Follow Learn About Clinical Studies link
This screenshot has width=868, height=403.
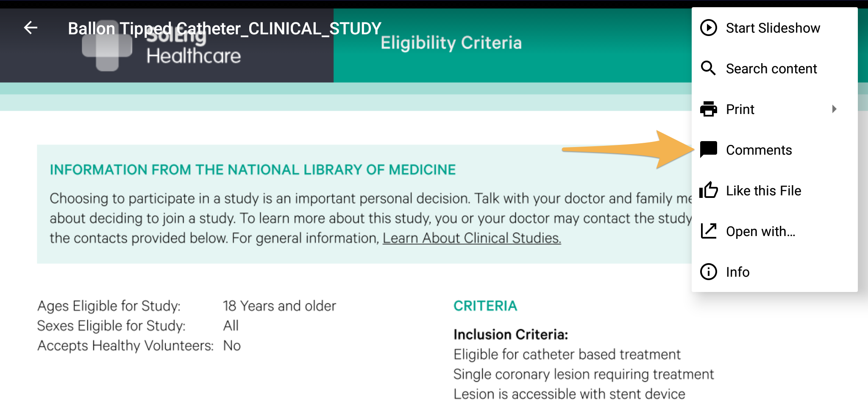tap(472, 238)
